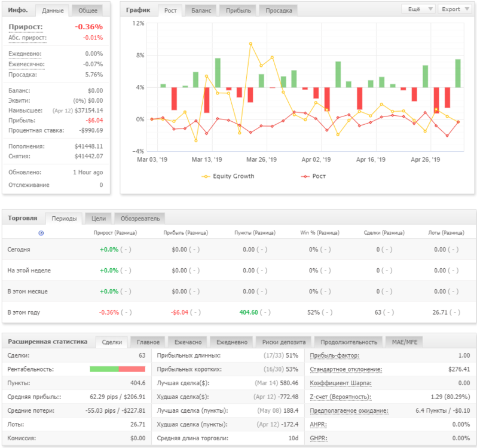Click the Сделки (Разница) column header
Image resolution: width=477 pixels, height=448 pixels.
[384, 233]
